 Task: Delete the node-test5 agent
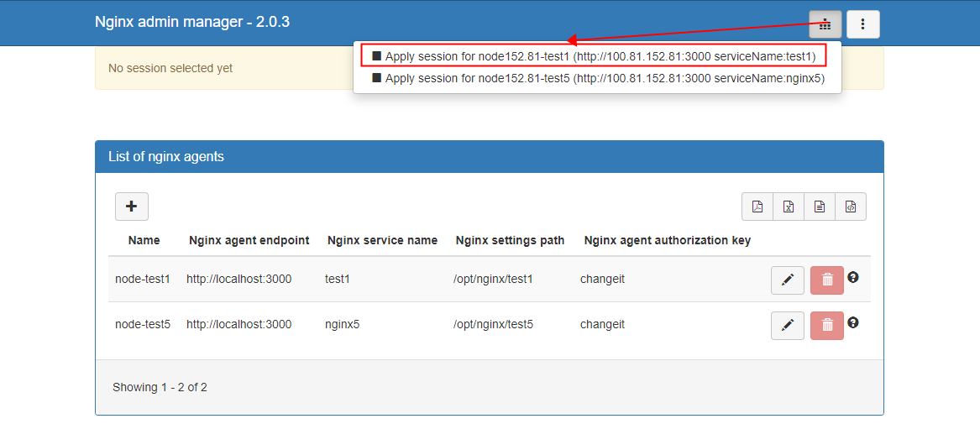(826, 326)
